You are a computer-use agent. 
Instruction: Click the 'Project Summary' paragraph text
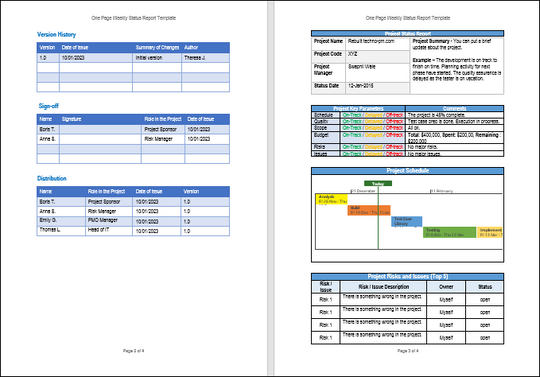point(457,60)
